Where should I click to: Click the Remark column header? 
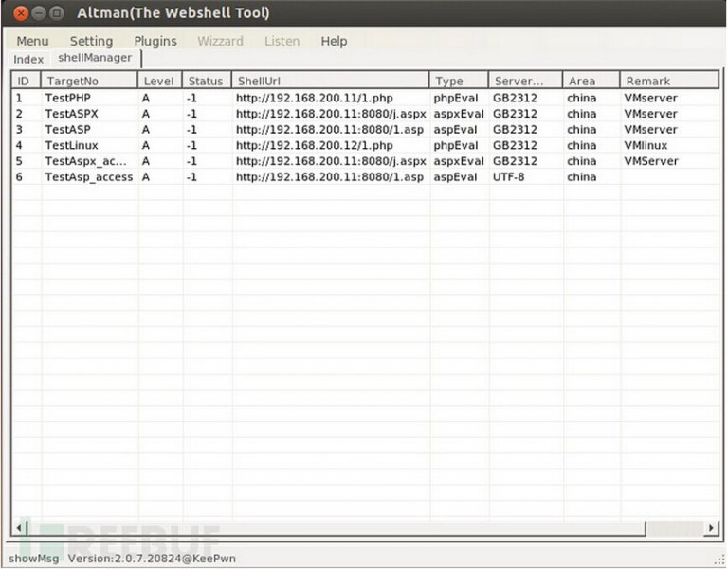pyautogui.click(x=669, y=81)
